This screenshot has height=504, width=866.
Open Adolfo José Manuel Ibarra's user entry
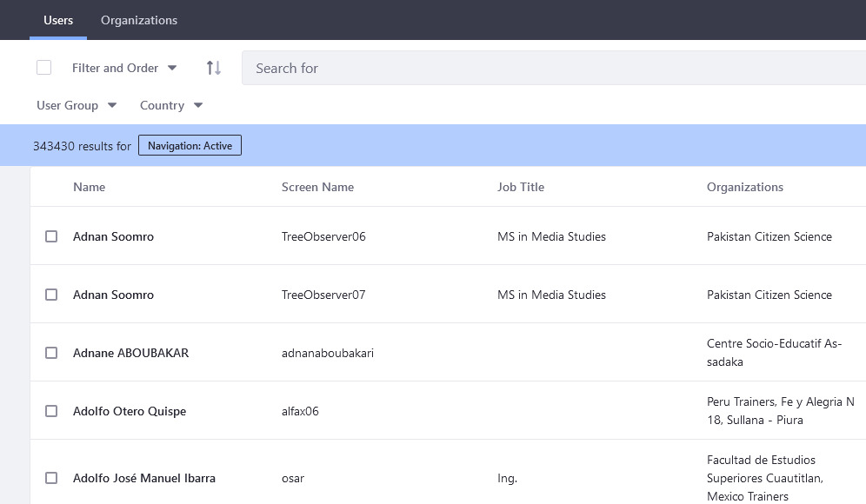click(x=144, y=478)
